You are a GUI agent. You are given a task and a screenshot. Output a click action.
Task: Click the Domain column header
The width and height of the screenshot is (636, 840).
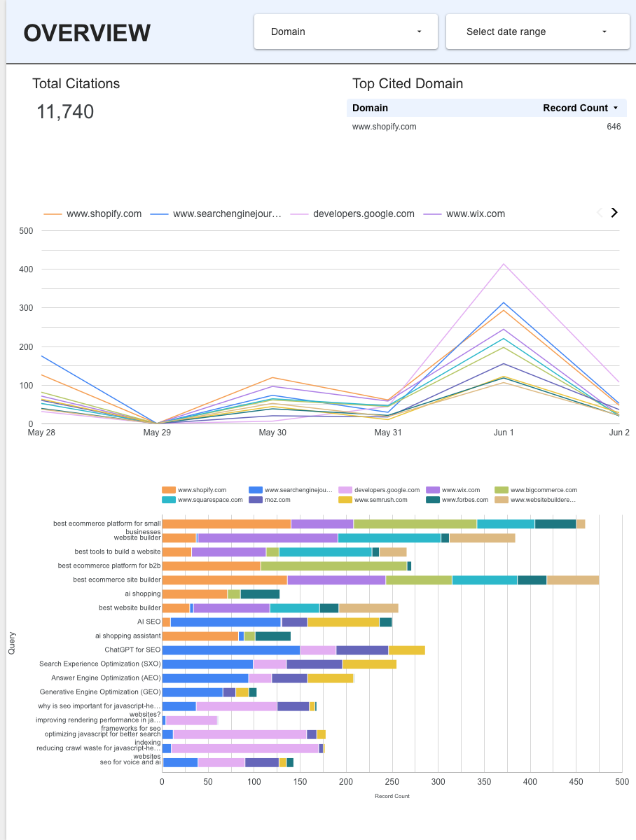coord(370,108)
